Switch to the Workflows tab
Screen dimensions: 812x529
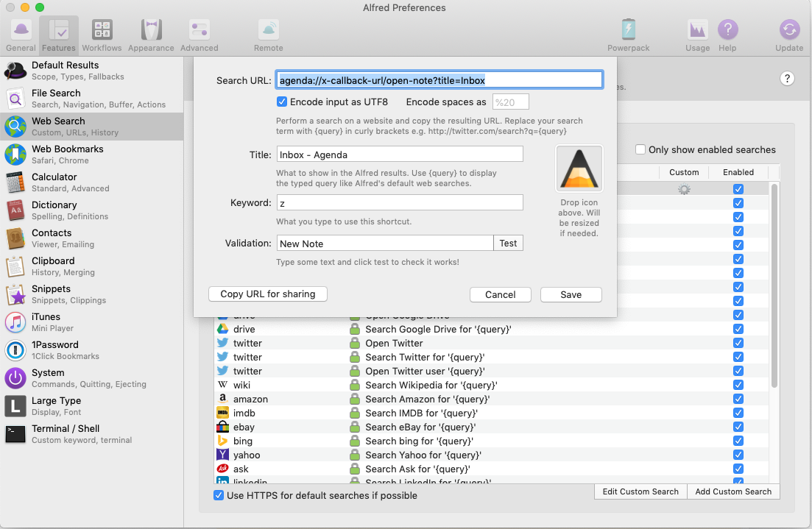point(102,35)
